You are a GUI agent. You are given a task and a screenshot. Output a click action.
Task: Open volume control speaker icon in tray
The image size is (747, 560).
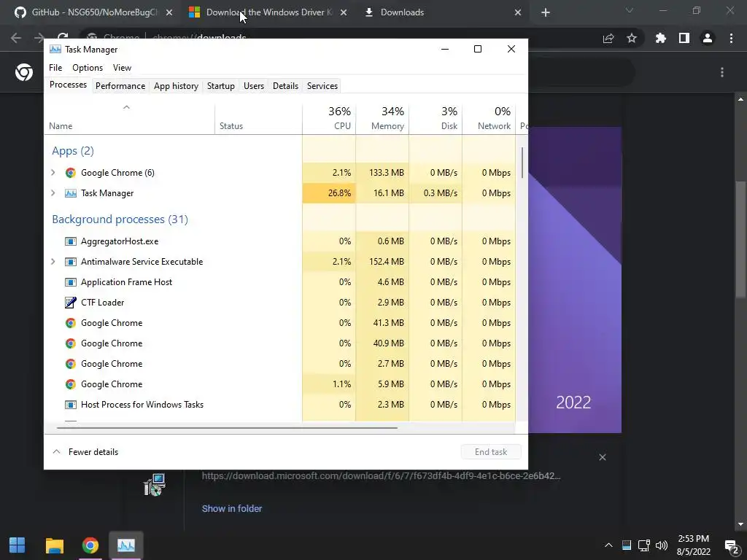662,545
